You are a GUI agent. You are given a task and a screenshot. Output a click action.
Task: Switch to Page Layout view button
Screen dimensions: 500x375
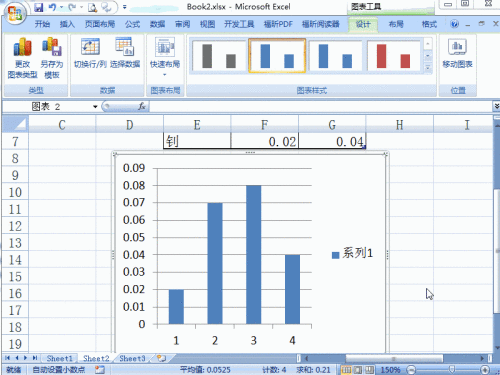pos(358,370)
